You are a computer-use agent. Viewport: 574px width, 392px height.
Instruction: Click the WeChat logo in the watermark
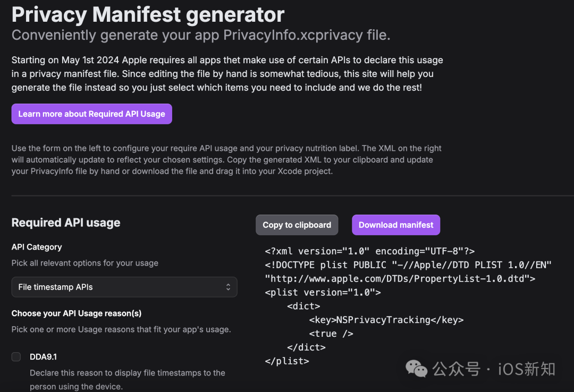[x=417, y=369]
